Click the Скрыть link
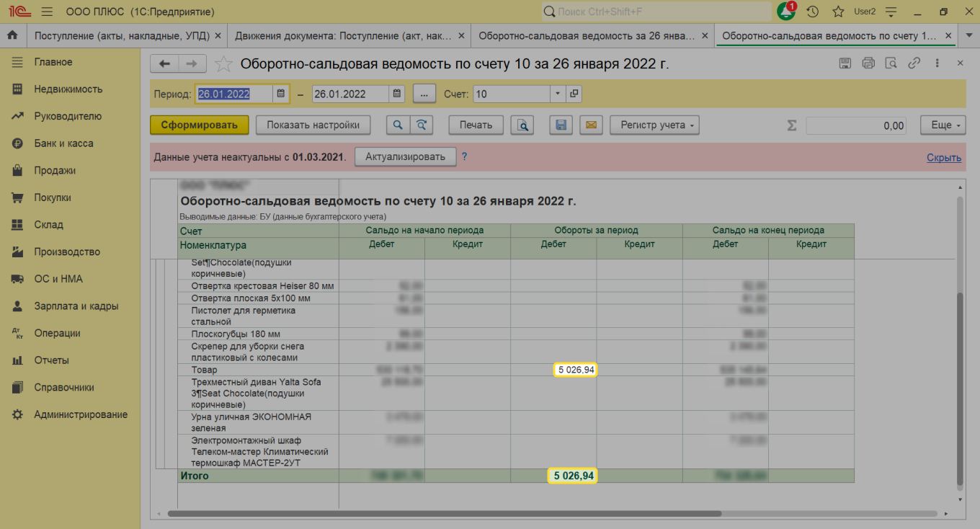 [x=943, y=158]
